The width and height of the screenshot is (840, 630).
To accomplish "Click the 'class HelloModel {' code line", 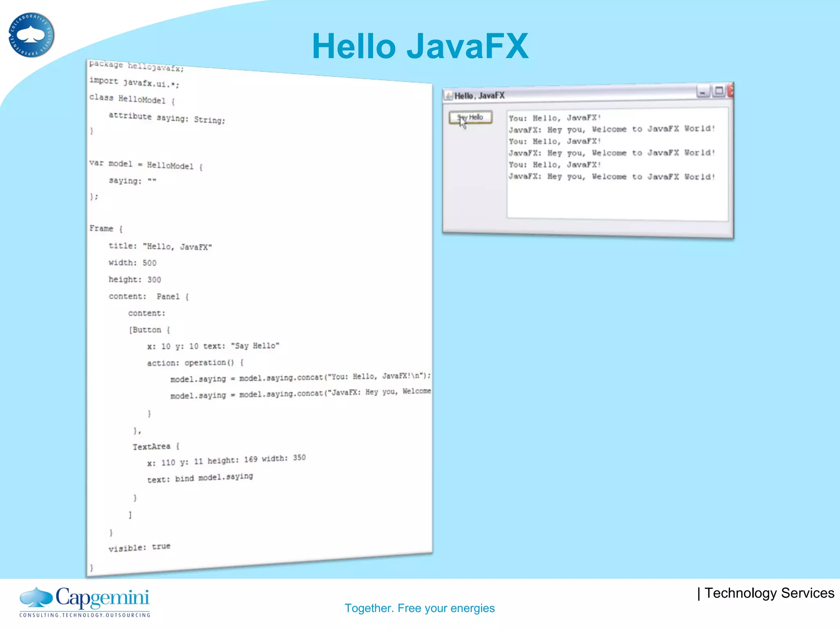I will 132,99.
